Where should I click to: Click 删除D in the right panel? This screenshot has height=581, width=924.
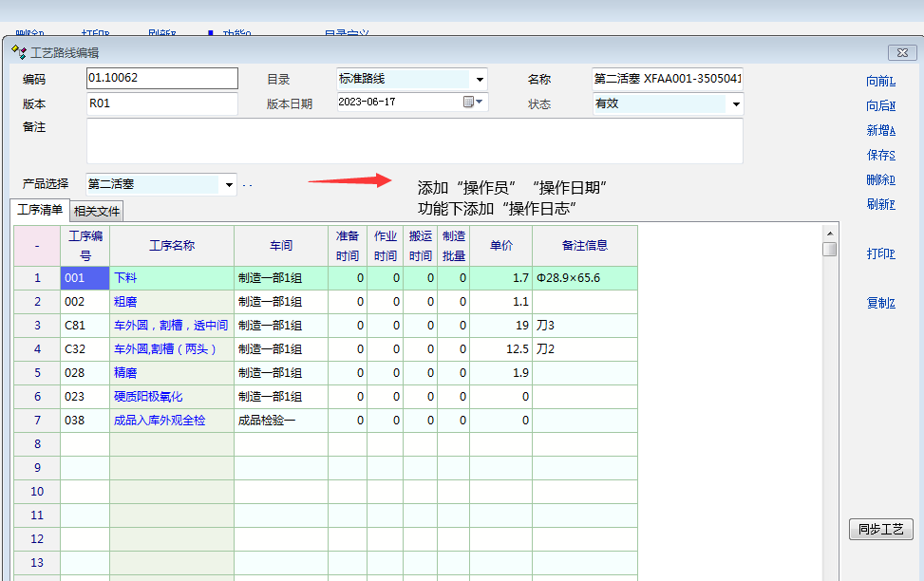[x=880, y=179]
